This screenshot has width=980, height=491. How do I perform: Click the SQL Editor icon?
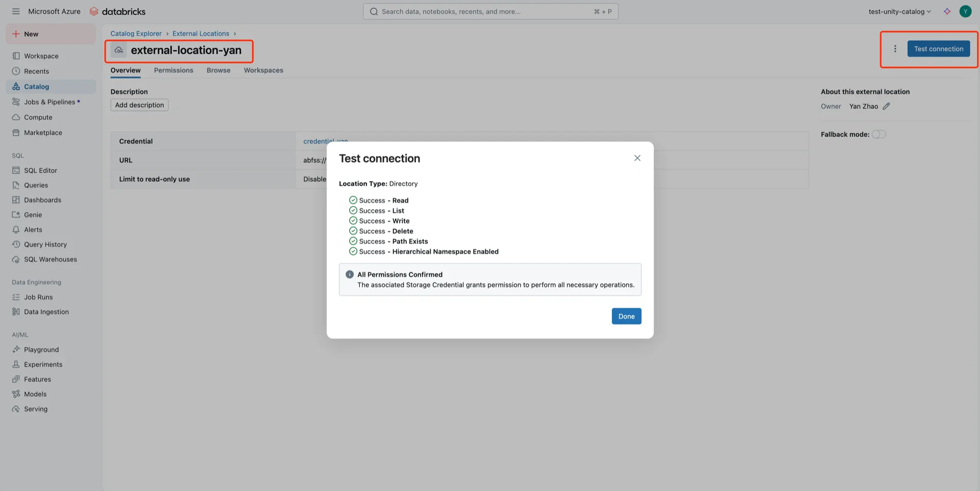tap(16, 170)
